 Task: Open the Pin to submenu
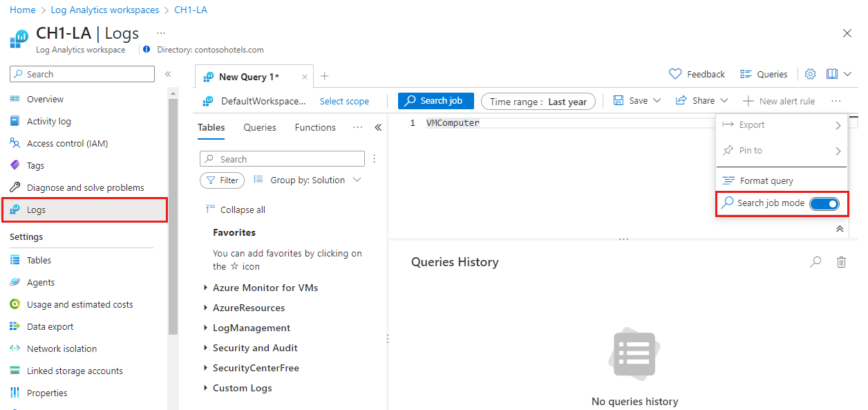tap(782, 150)
